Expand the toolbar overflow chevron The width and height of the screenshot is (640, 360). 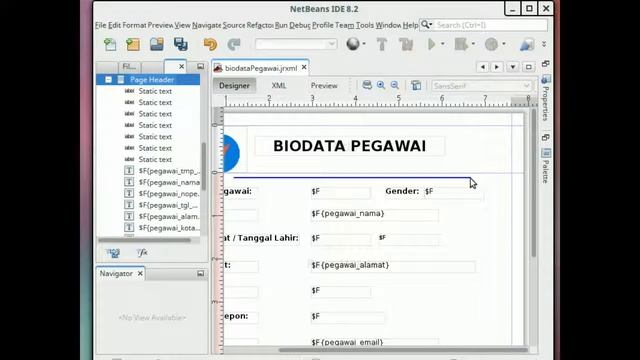[x=544, y=44]
